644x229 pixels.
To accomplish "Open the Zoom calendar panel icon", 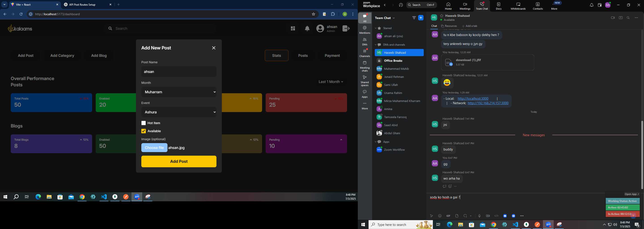I will click(599, 5).
